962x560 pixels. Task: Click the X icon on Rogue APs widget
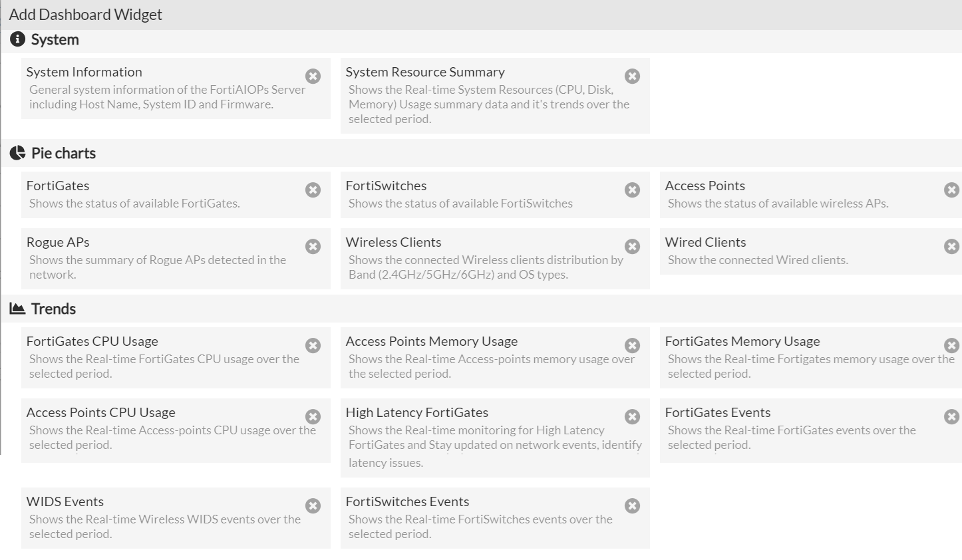pos(313,247)
